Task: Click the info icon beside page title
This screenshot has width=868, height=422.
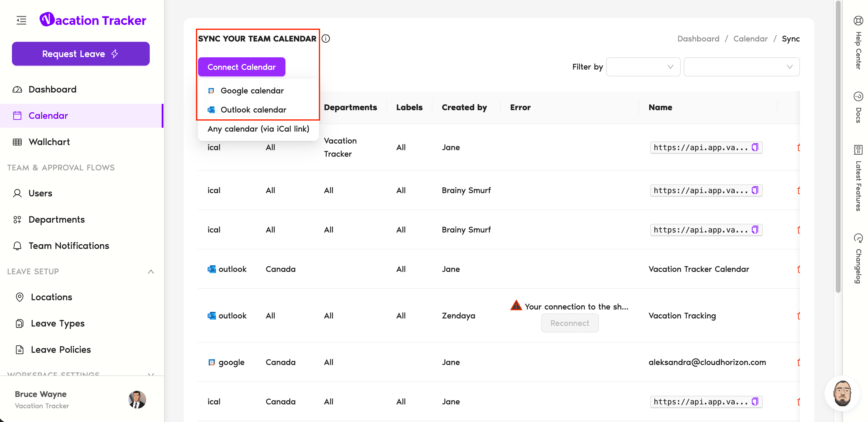Action: pyautogui.click(x=325, y=39)
